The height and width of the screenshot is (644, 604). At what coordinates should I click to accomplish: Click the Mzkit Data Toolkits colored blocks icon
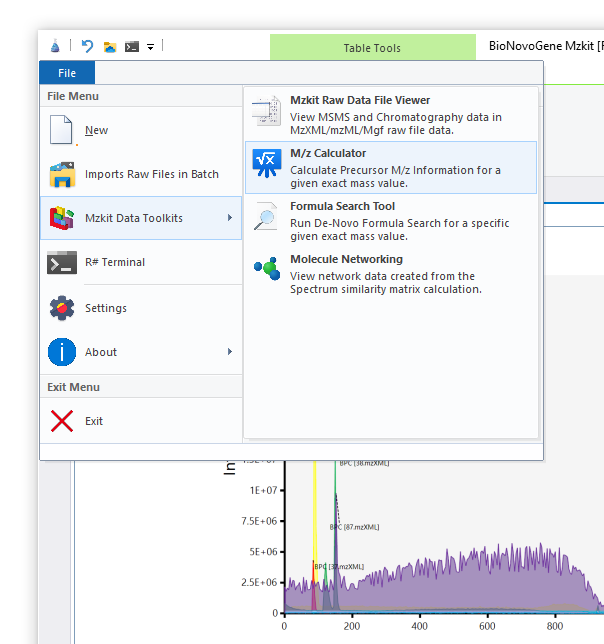(x=62, y=218)
